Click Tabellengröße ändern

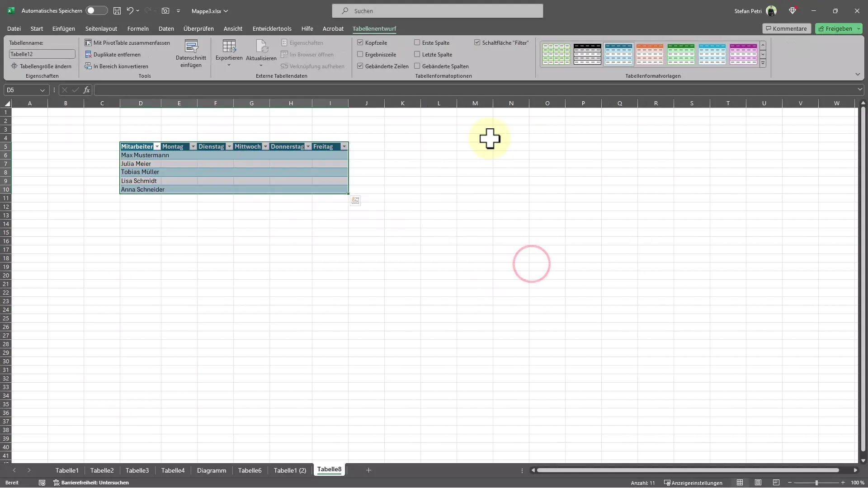point(41,66)
